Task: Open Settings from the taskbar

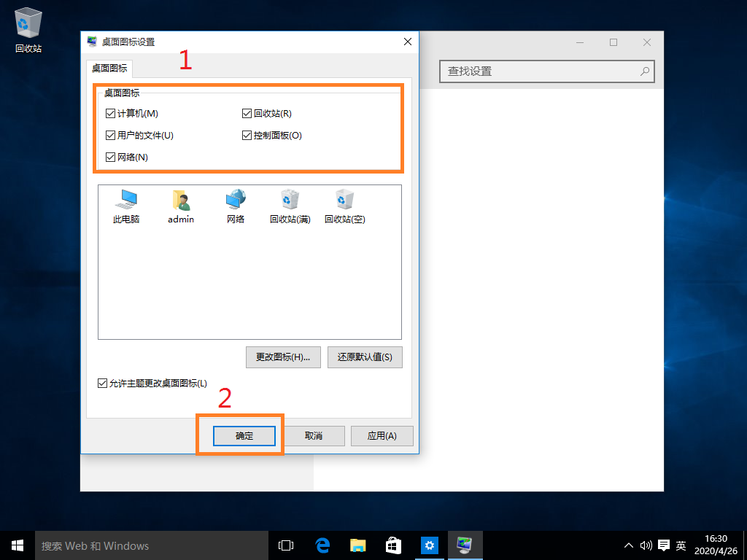Action: tap(430, 545)
